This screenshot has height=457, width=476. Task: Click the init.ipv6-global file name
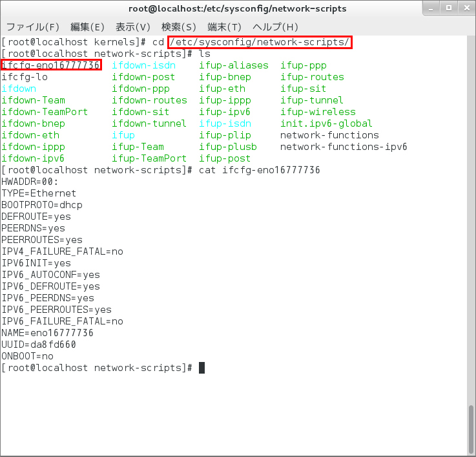pyautogui.click(x=326, y=123)
